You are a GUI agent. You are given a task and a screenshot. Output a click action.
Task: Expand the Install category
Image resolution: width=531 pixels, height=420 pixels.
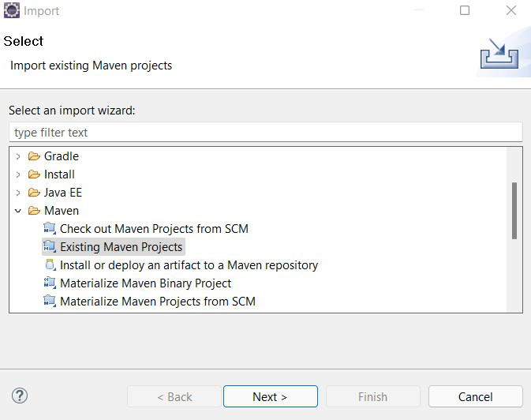(18, 174)
